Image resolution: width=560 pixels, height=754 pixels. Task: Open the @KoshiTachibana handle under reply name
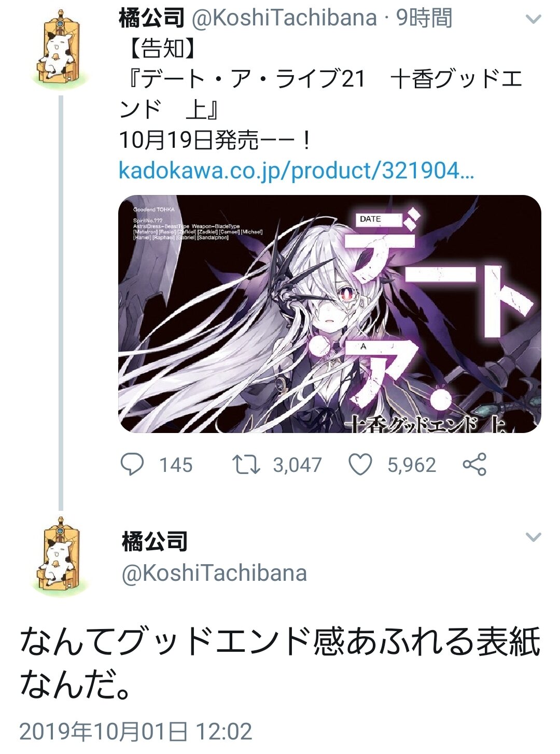pyautogui.click(x=214, y=573)
